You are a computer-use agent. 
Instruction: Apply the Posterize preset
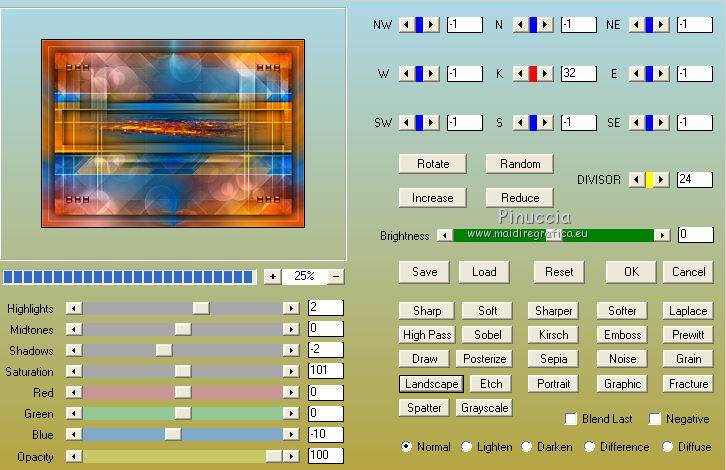(x=484, y=359)
